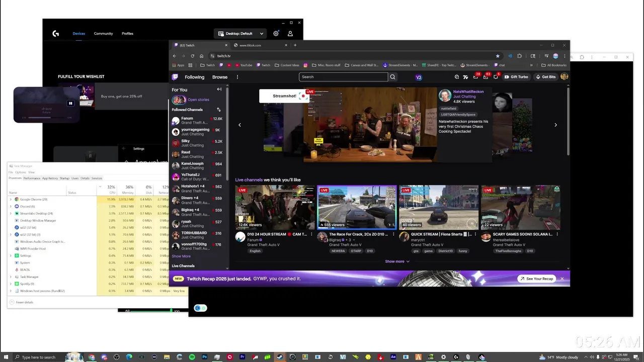The height and width of the screenshot is (362, 644).
Task: Click the Gift Turbo button
Action: [516, 77]
